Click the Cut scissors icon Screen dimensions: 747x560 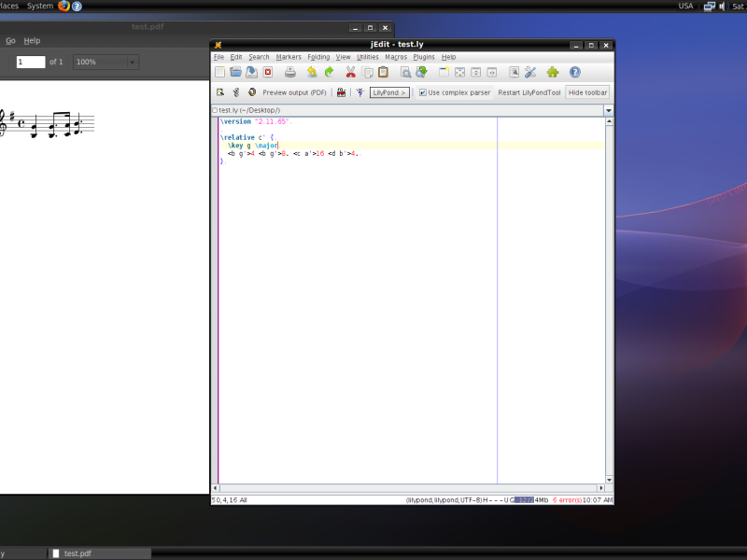point(351,72)
